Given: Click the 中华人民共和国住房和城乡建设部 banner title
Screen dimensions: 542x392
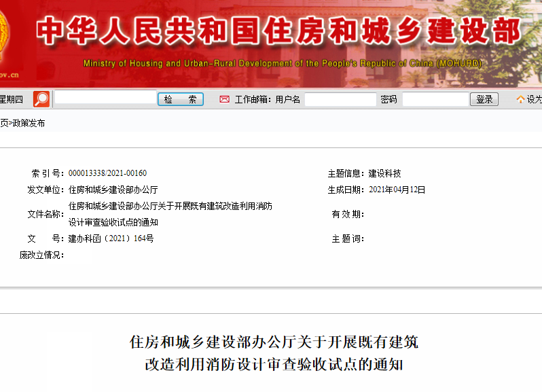Looking at the screenshot, I should point(278,31).
